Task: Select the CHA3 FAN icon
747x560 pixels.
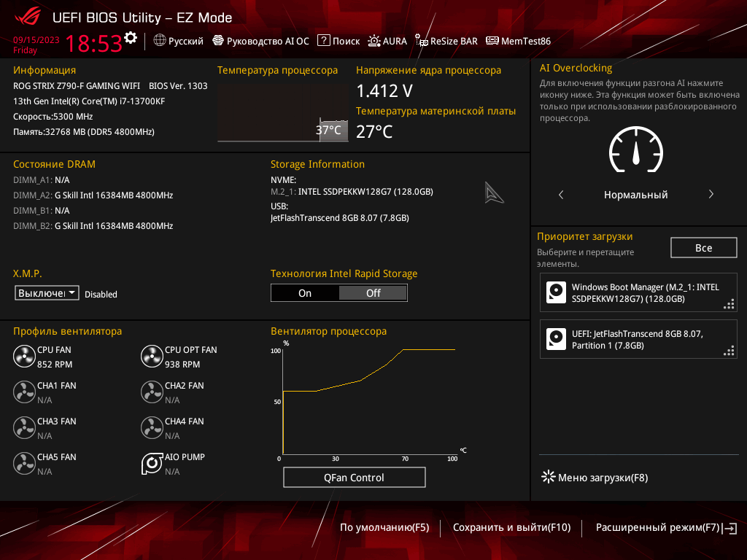Action: (x=24, y=427)
